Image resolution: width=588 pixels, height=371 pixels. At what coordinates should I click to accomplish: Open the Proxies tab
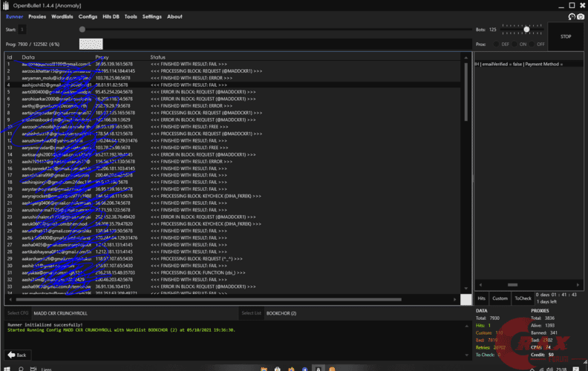(x=37, y=16)
